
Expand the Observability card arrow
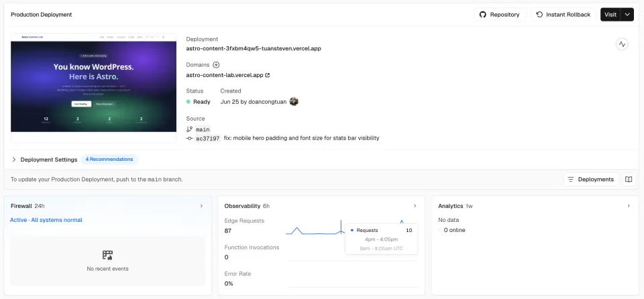point(415,206)
